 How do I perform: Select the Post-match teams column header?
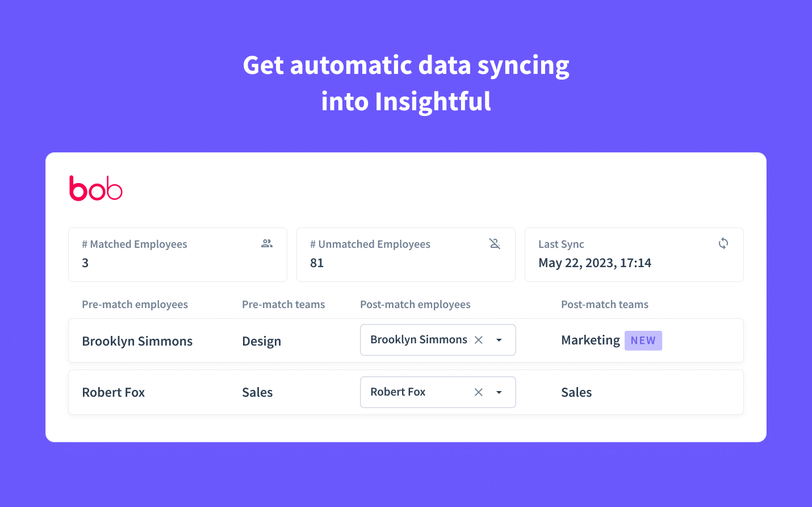(x=605, y=304)
